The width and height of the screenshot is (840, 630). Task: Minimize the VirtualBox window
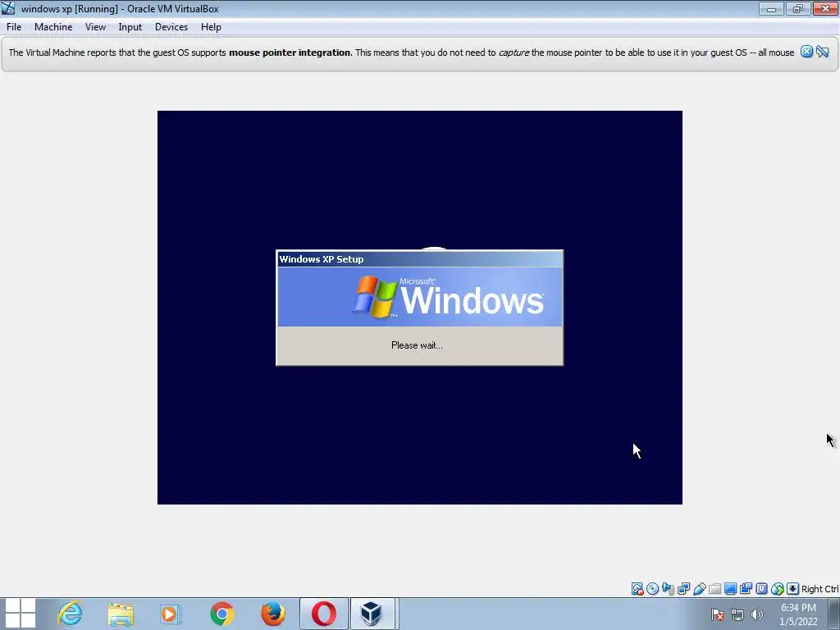(771, 8)
